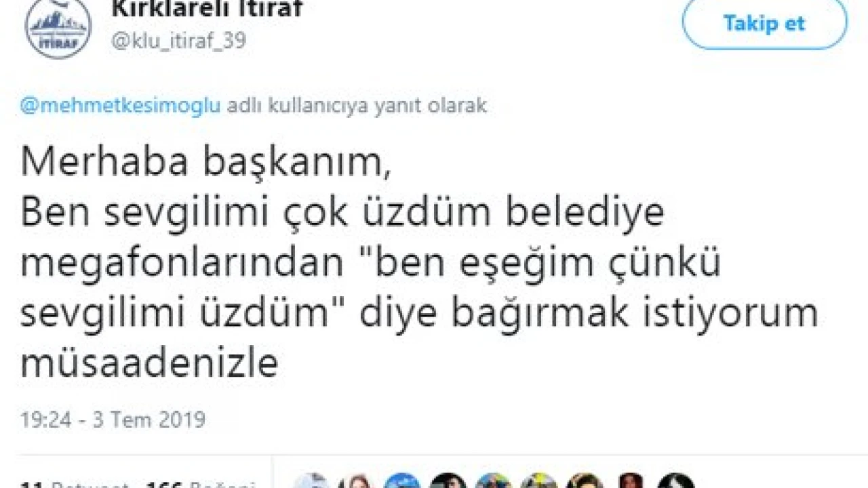Open the eighth liker avatar
The height and width of the screenshot is (488, 868).
631,481
